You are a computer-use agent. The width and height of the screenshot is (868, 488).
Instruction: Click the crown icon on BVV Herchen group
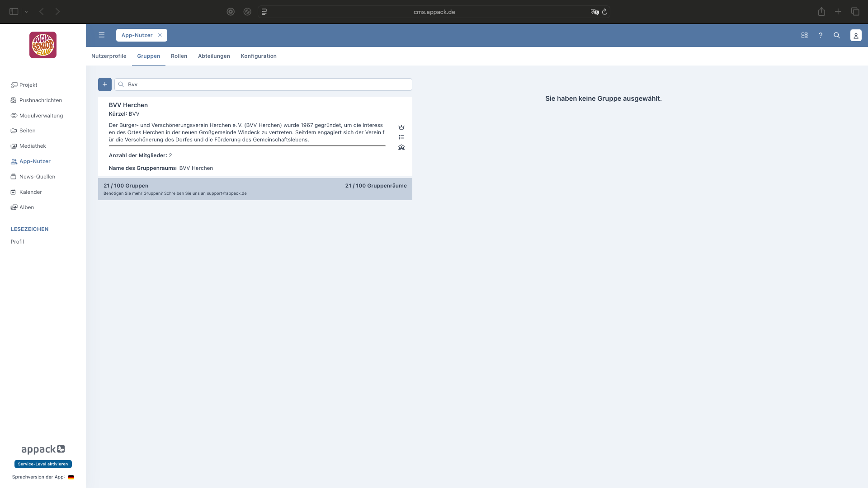[x=401, y=127]
